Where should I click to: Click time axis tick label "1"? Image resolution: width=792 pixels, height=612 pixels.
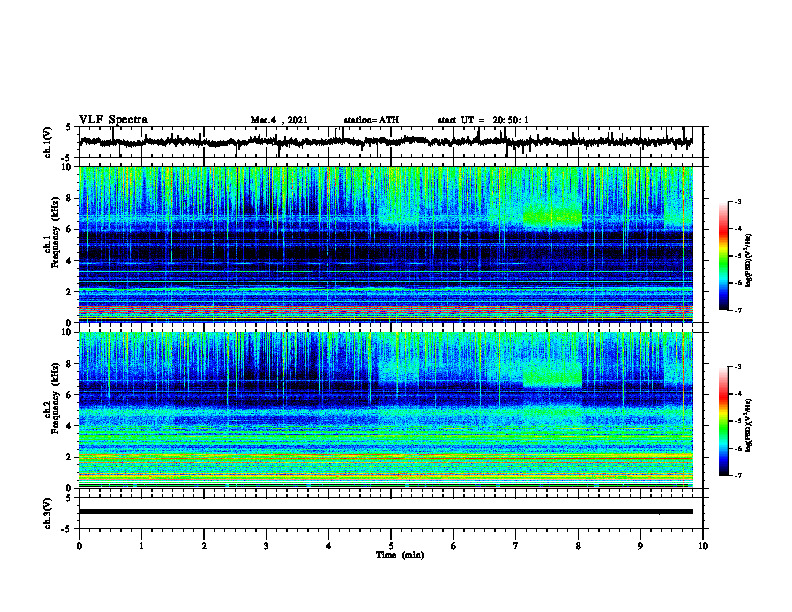pos(141,546)
